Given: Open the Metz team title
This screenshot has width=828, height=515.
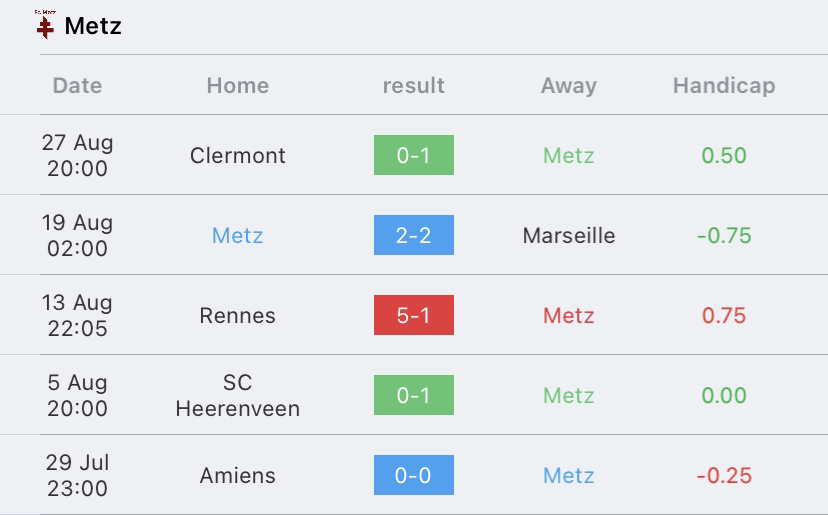Looking at the screenshot, I should point(93,26).
